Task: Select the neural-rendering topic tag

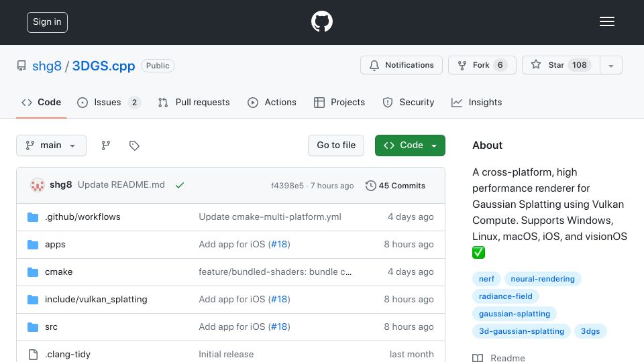Action: [543, 279]
